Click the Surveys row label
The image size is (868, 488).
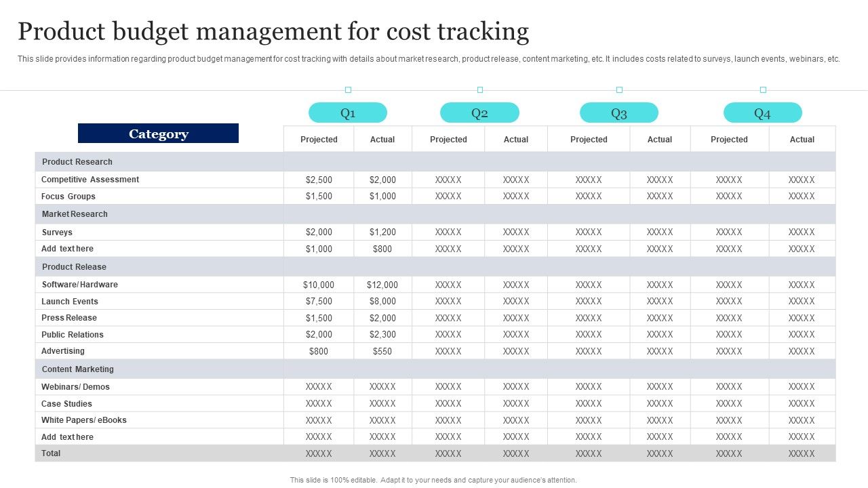[57, 232]
